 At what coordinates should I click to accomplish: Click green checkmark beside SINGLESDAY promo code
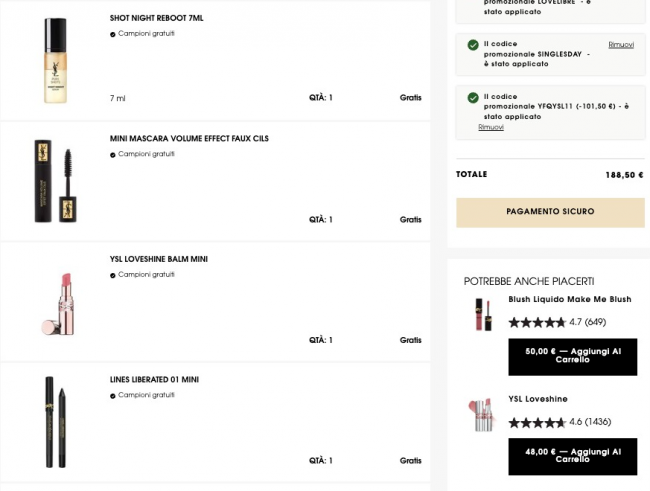click(x=473, y=45)
